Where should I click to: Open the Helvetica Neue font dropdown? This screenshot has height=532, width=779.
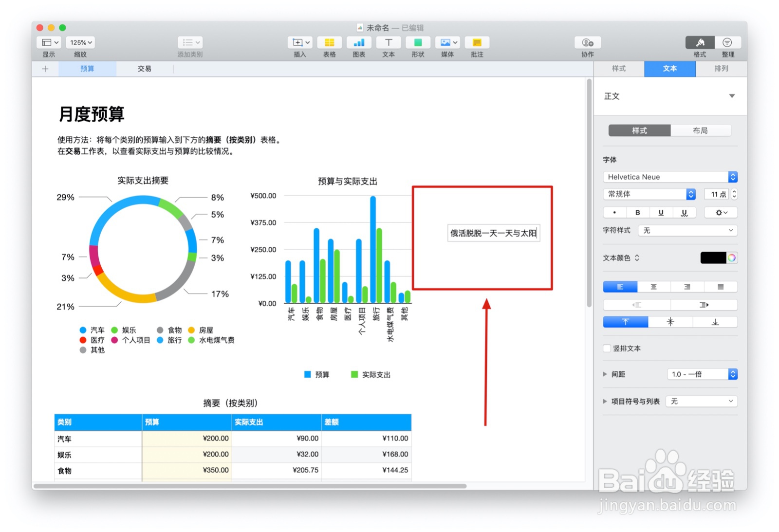[x=669, y=177]
